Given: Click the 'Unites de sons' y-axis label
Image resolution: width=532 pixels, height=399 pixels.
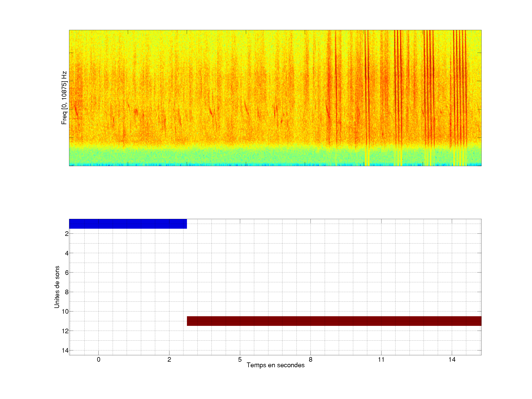Looking at the screenshot, I should (x=57, y=287).
